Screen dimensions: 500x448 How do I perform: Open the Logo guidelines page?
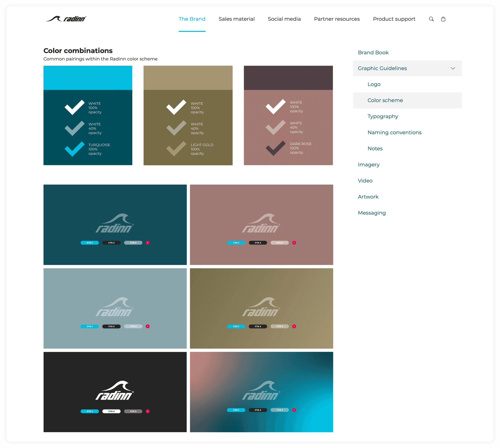point(374,84)
